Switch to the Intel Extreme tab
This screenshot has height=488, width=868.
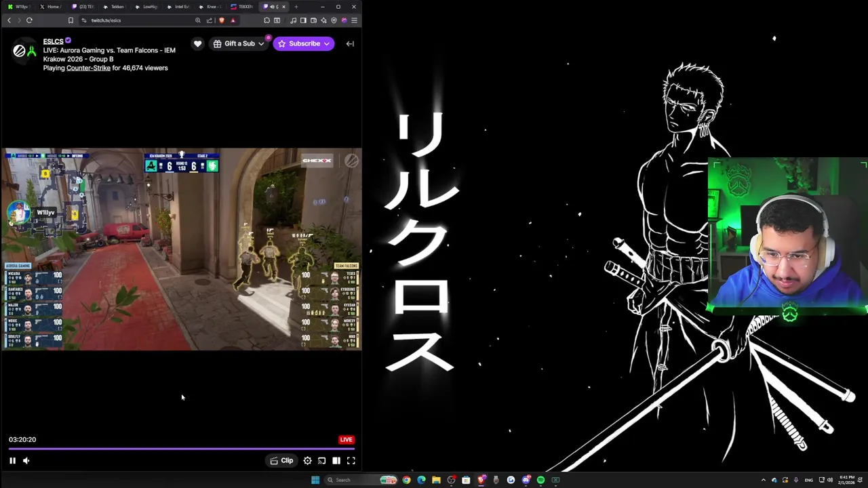(x=178, y=7)
